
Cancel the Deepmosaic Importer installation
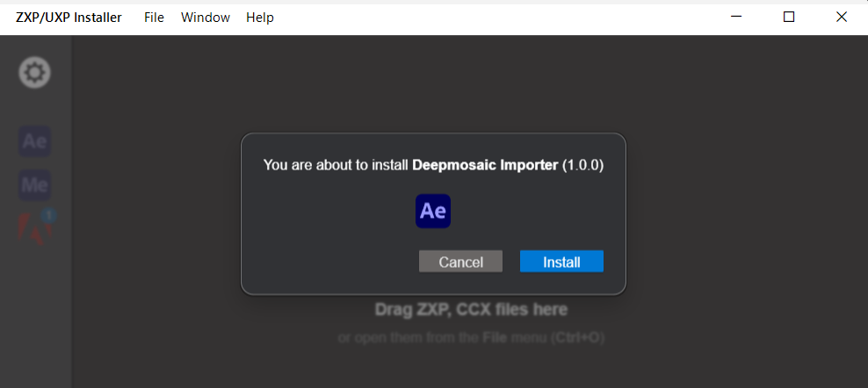pos(460,262)
